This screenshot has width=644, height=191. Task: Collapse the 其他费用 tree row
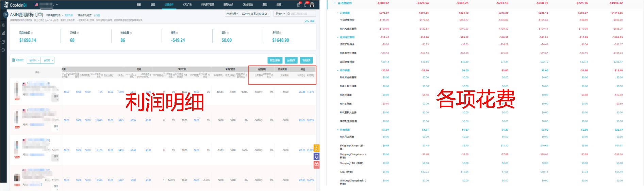[337, 130]
